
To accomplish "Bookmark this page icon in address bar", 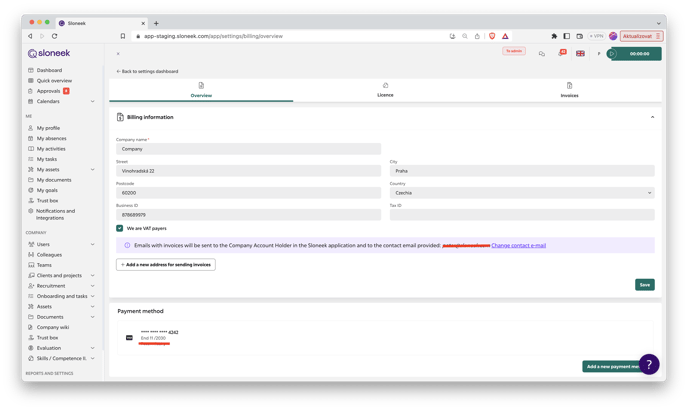I will tap(123, 36).
